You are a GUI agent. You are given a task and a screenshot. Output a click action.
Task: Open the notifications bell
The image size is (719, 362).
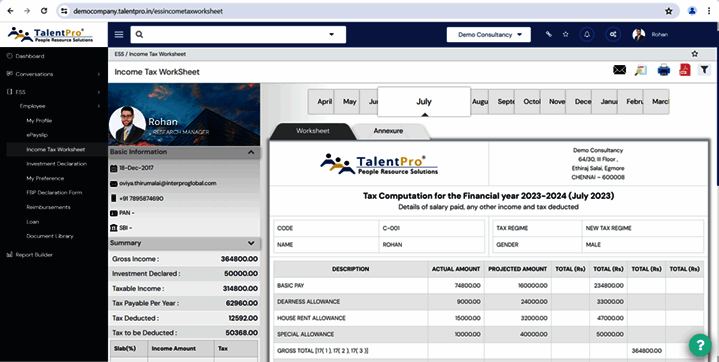(x=586, y=34)
